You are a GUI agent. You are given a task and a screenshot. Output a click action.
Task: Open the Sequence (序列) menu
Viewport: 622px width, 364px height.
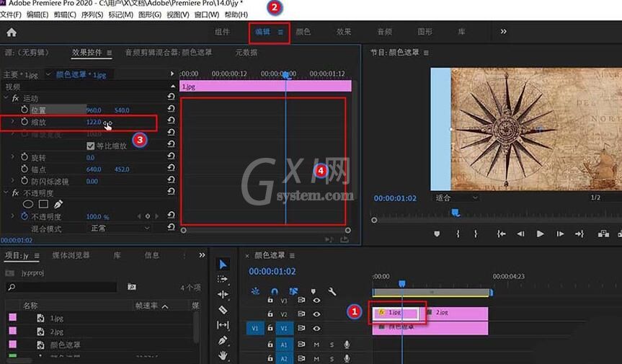[92, 14]
